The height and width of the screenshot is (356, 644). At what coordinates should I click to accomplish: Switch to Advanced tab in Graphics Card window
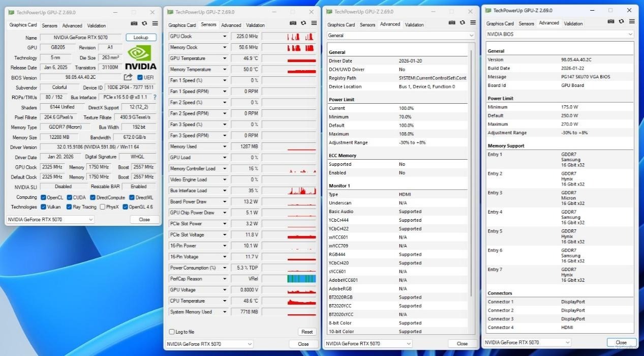coord(72,25)
